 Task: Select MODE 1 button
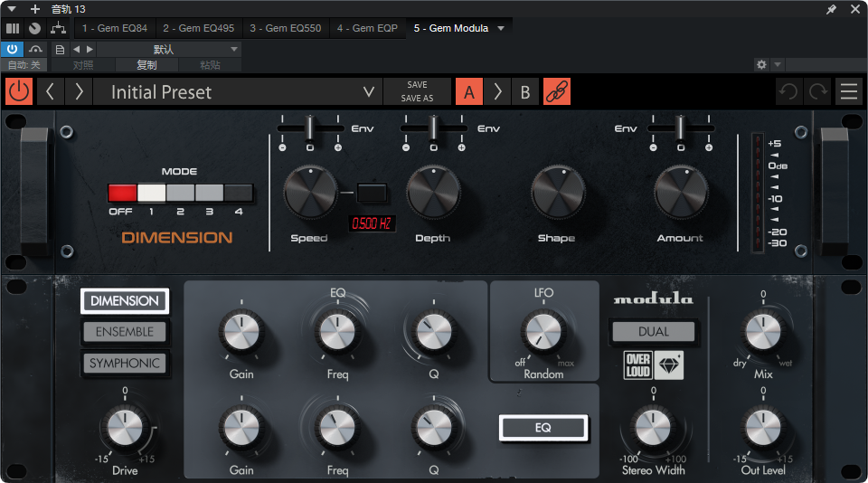tap(151, 193)
